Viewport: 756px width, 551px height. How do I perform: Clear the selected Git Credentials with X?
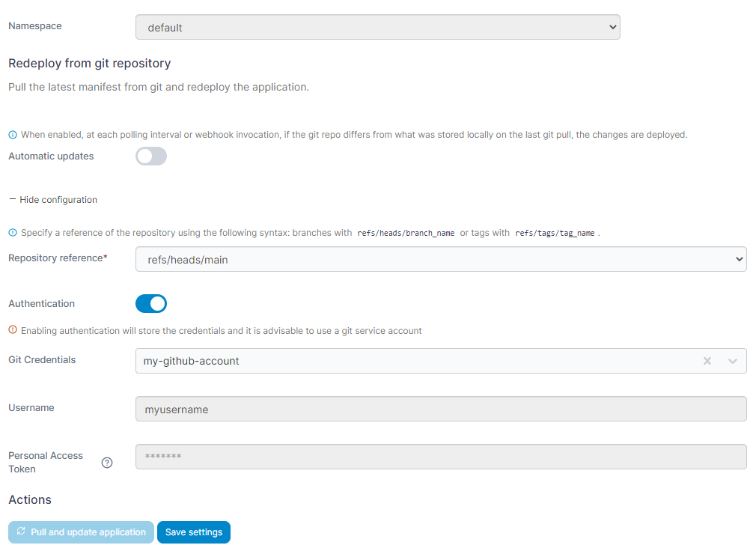coord(707,361)
